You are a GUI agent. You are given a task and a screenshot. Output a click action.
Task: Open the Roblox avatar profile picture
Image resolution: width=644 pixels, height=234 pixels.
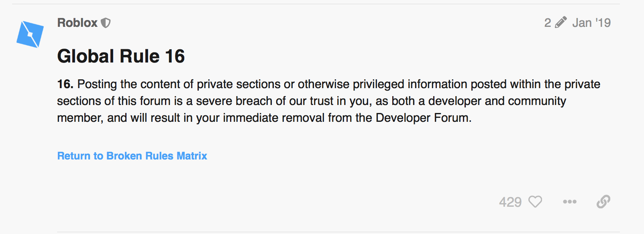pos(30,34)
